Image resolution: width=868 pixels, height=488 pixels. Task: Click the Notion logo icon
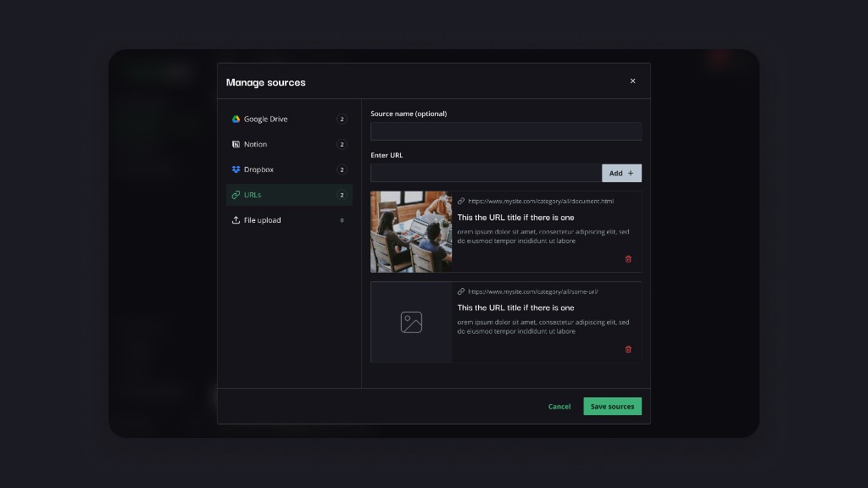pyautogui.click(x=236, y=144)
